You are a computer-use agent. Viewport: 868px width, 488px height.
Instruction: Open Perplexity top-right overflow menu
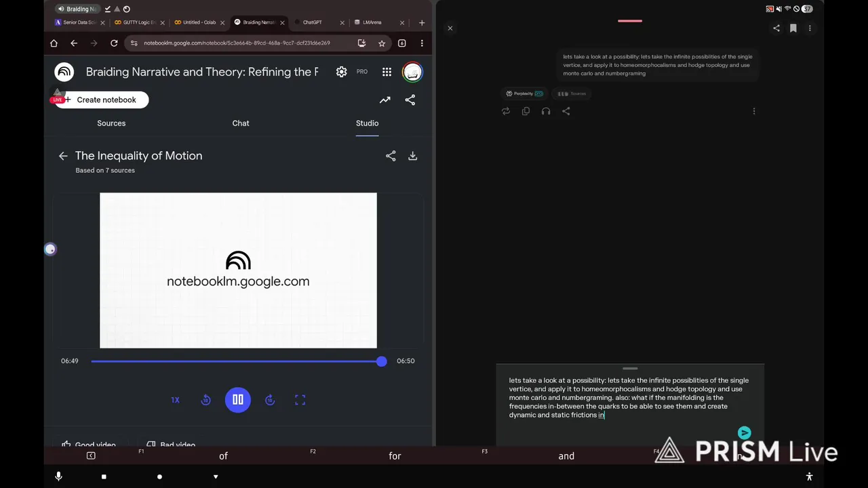(x=810, y=28)
